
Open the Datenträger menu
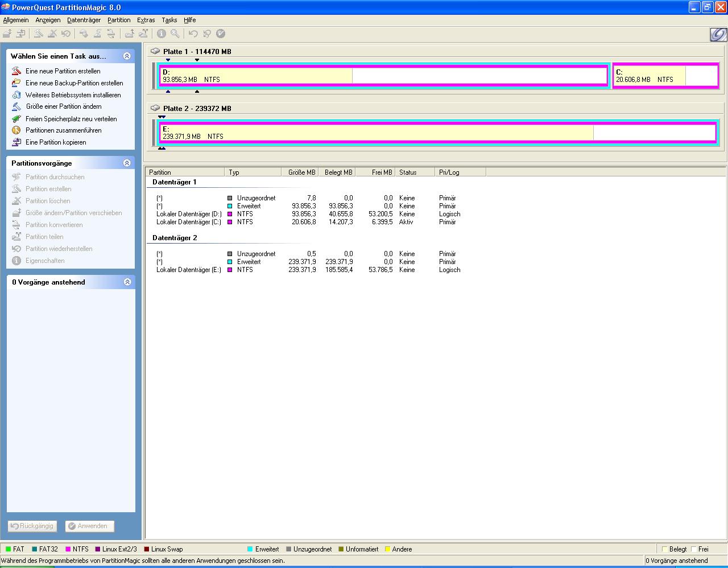click(84, 20)
